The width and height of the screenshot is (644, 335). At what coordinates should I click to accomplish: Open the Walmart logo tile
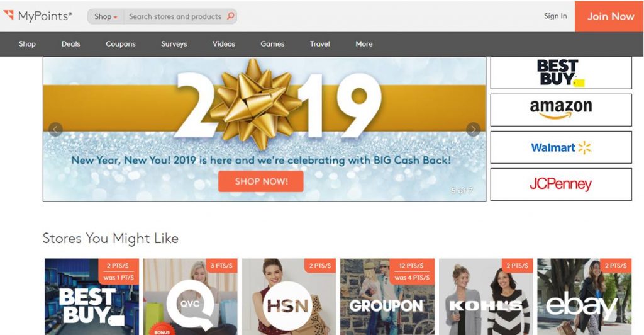tap(561, 147)
